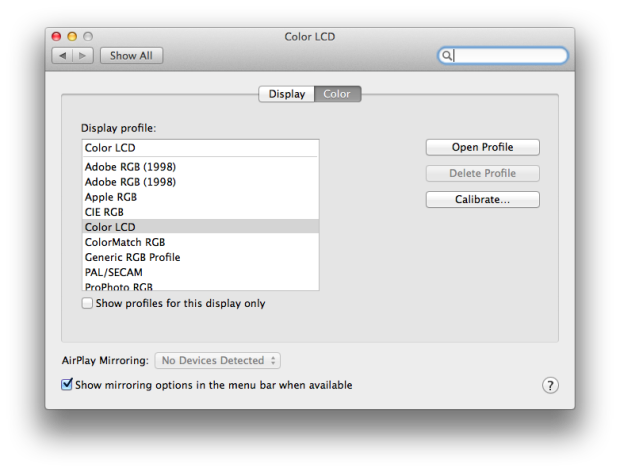The width and height of the screenshot is (620, 471).
Task: Choose the ColorMatch RGB profile
Action: pos(200,242)
